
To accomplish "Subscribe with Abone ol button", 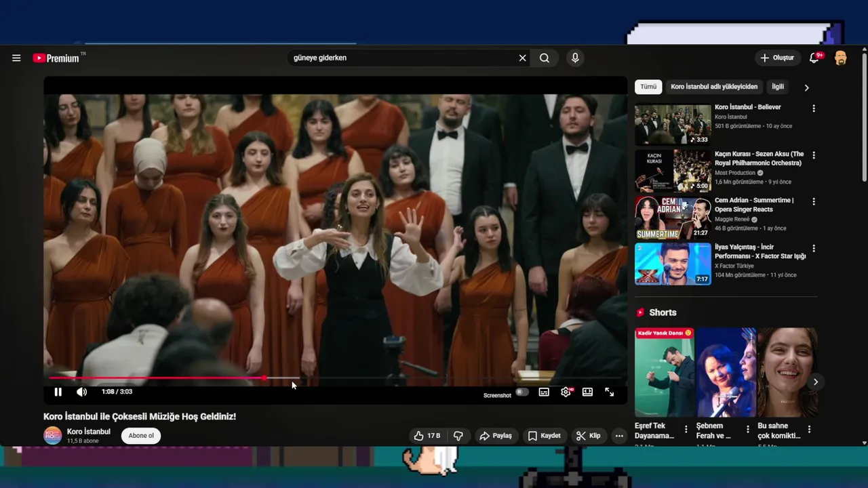I will click(x=141, y=436).
